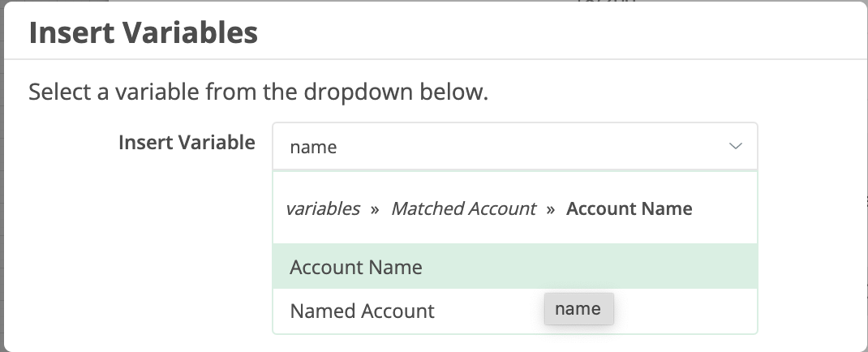Open Matched Account breadcrumb level
Image resolution: width=868 pixels, height=352 pixels.
click(463, 209)
